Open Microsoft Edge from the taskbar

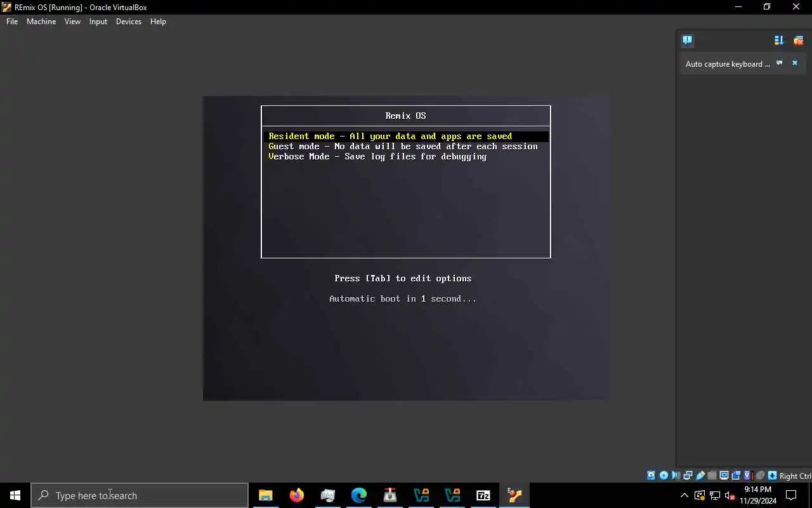tap(358, 495)
